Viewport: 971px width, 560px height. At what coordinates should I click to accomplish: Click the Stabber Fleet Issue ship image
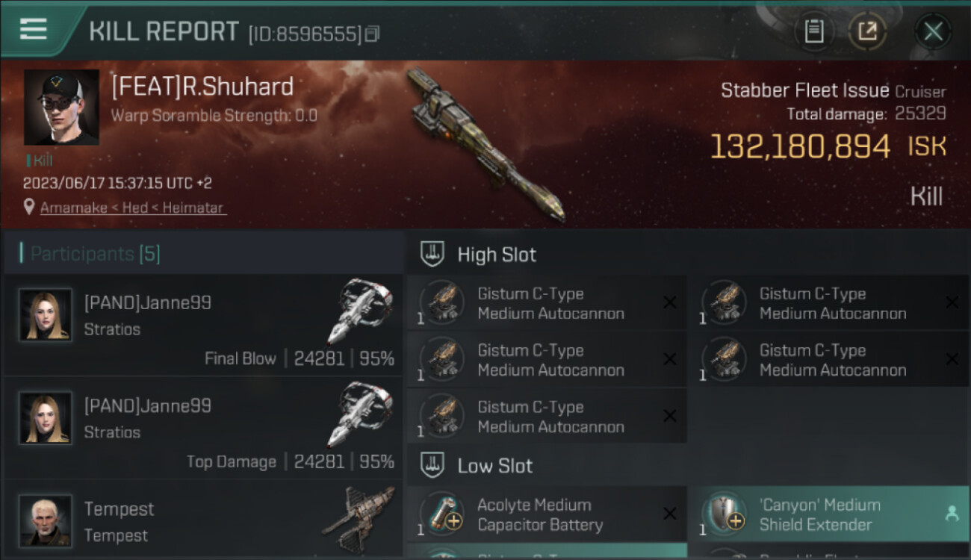click(485, 146)
